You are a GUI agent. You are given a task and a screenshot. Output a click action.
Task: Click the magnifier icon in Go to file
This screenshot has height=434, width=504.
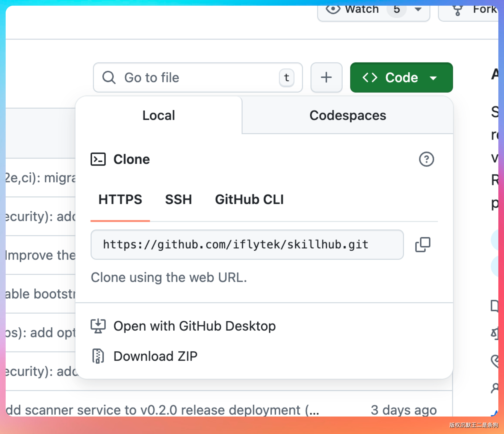tap(109, 77)
